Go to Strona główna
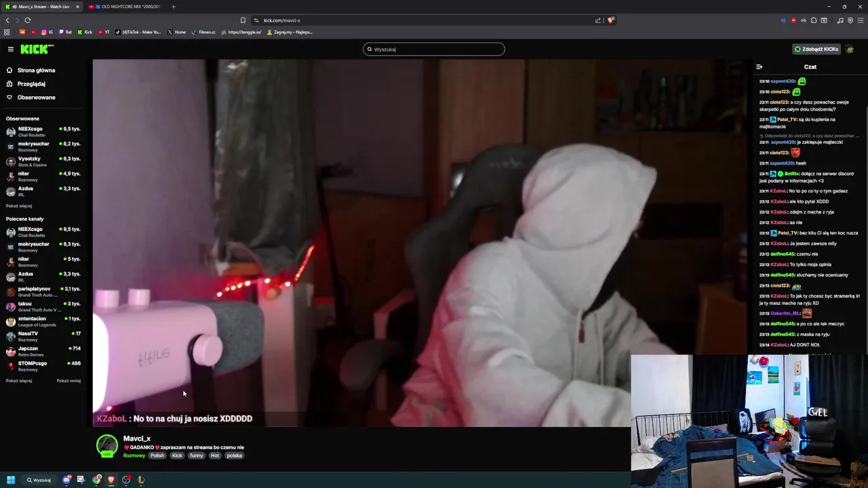868x488 pixels. [31, 70]
